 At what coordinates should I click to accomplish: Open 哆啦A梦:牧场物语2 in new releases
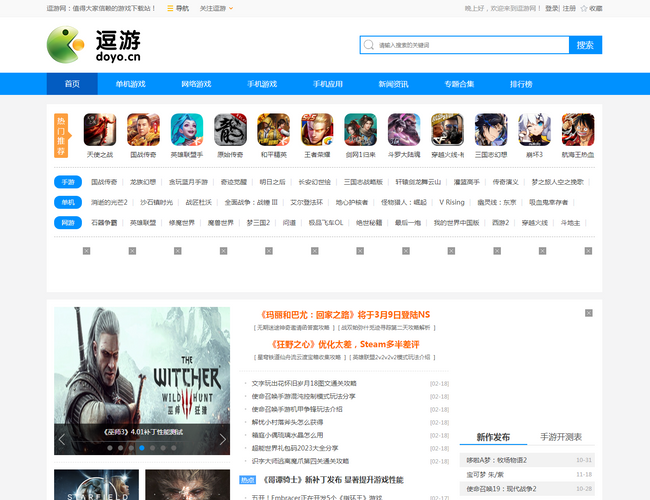[497, 460]
